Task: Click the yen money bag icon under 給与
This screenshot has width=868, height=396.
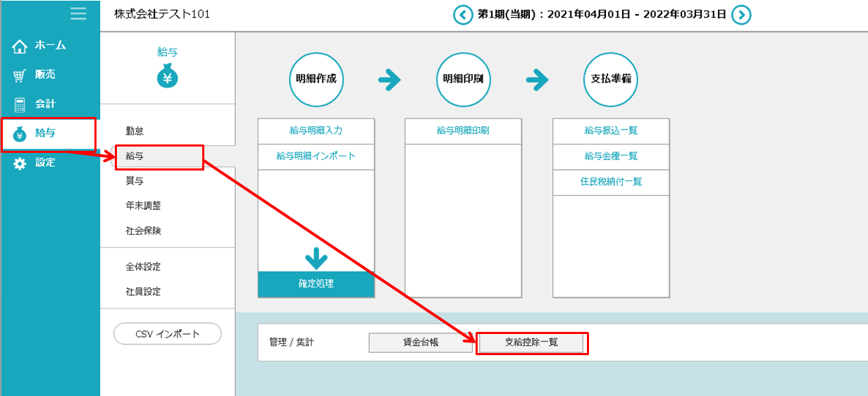Action: [167, 77]
